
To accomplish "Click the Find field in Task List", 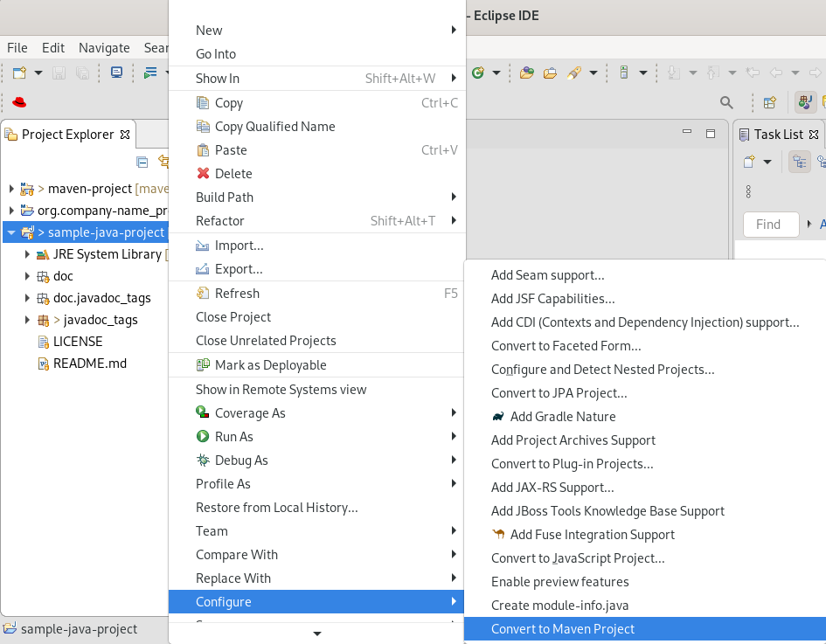I will (770, 225).
